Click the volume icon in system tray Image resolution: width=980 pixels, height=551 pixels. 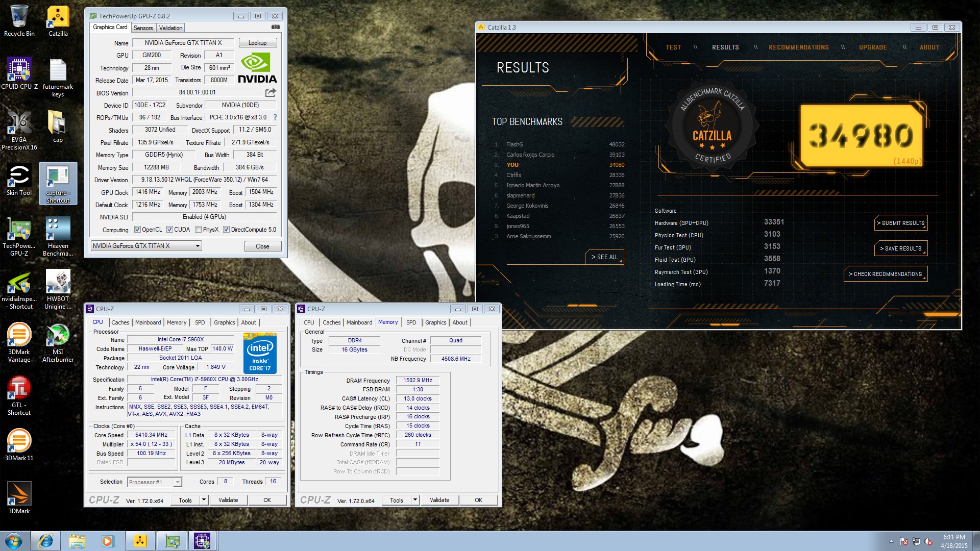[928, 541]
